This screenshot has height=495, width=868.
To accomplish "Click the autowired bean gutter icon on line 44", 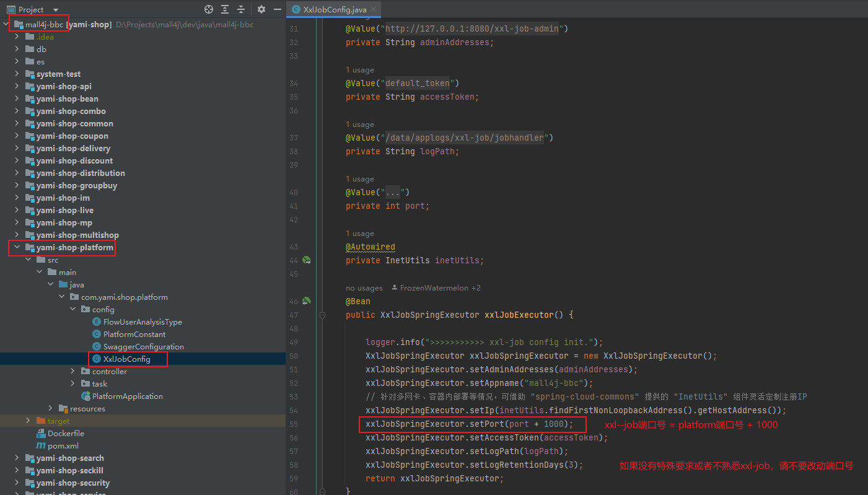I will [306, 260].
